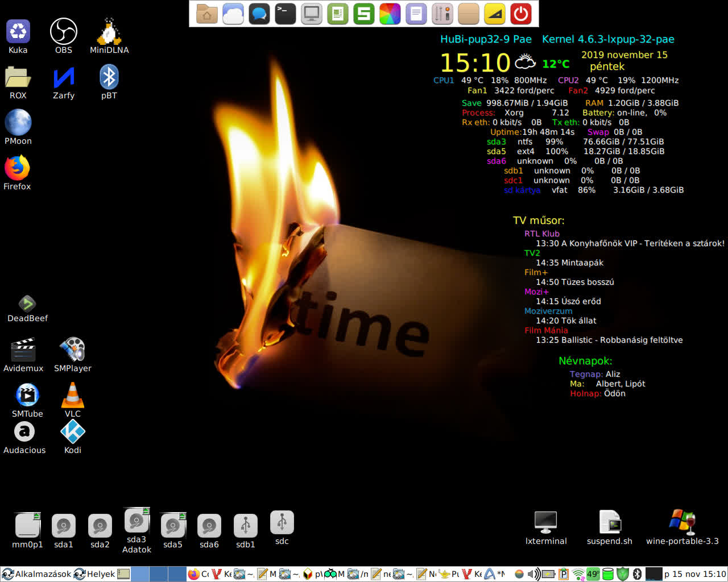Click the green shield firewall tray icon
Screen dimensions: 728x582
click(x=623, y=574)
